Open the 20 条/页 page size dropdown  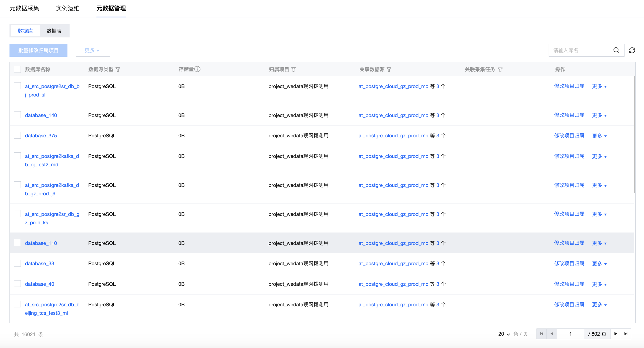click(x=504, y=334)
